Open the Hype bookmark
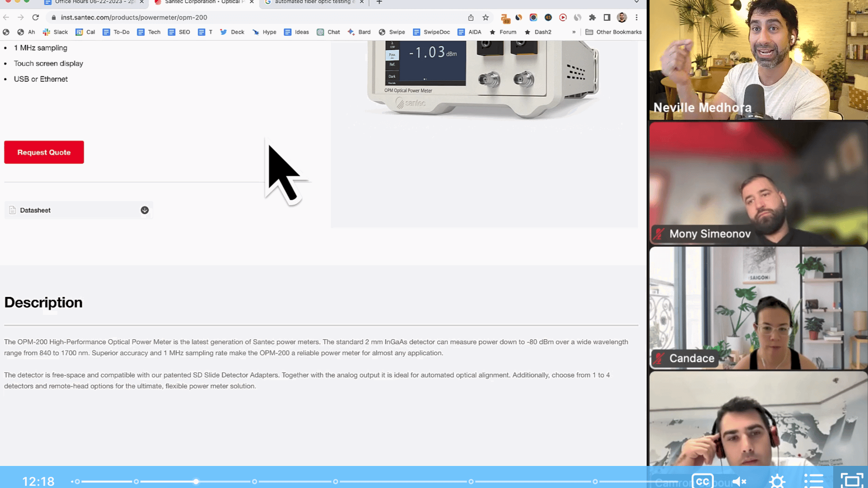This screenshot has height=488, width=868. pos(264,32)
